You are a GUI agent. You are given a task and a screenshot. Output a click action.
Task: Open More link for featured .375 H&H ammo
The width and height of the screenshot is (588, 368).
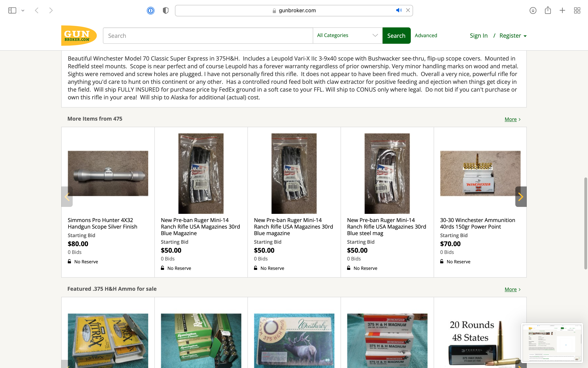click(512, 289)
